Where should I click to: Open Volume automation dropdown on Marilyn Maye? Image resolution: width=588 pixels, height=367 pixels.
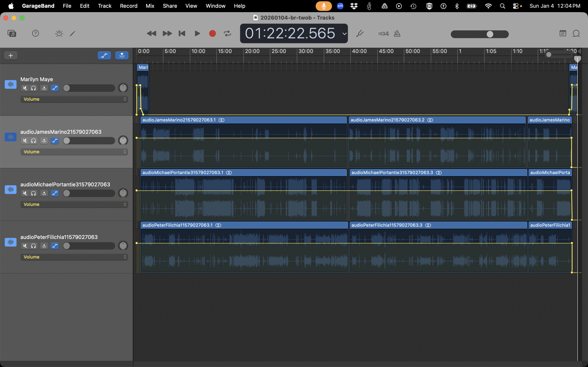coord(74,99)
